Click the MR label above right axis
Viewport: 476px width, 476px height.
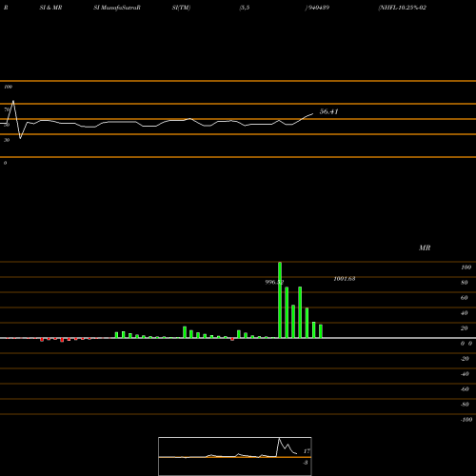click(x=425, y=248)
